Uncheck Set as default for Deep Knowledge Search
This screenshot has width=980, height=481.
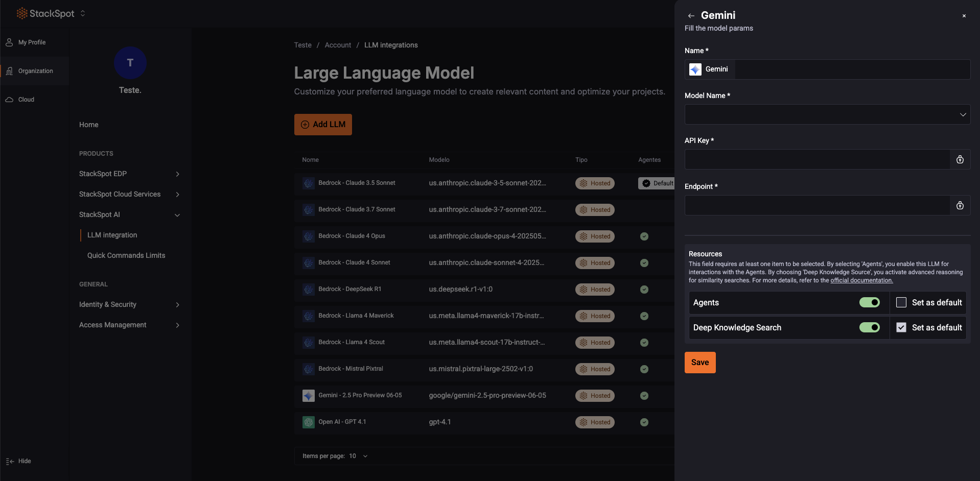pyautogui.click(x=901, y=327)
